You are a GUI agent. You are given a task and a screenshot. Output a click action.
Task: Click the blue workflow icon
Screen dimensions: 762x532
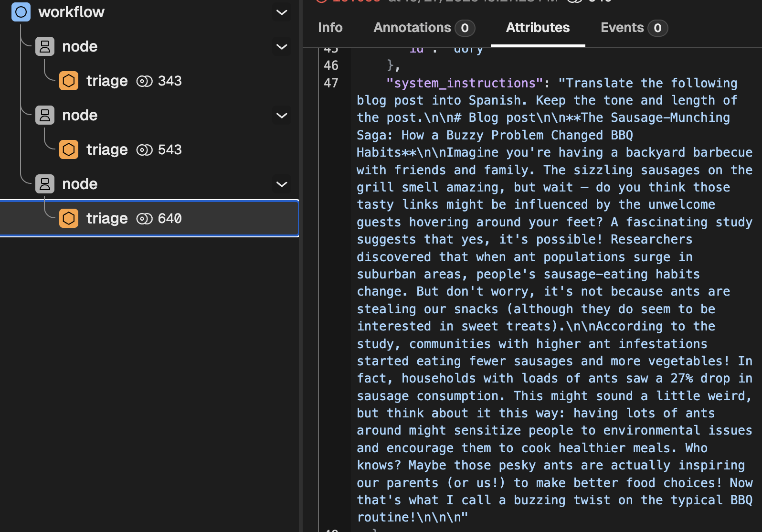(21, 12)
